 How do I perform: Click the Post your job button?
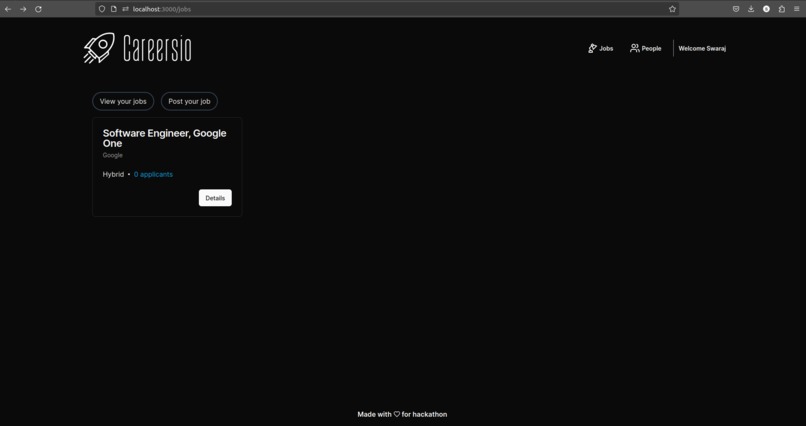(x=189, y=101)
